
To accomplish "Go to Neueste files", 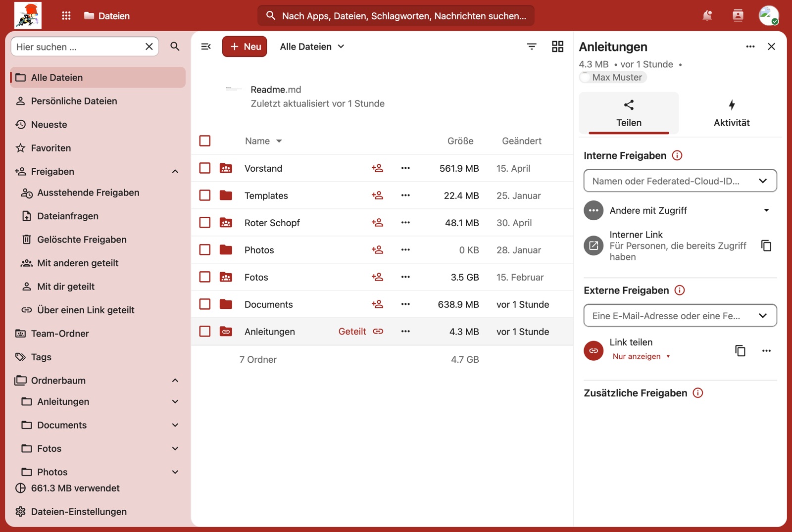I will pyautogui.click(x=98, y=125).
